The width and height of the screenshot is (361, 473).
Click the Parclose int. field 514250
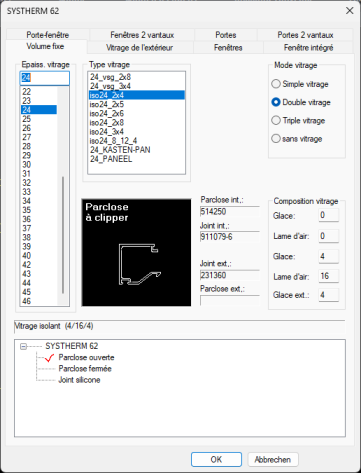pyautogui.click(x=229, y=212)
